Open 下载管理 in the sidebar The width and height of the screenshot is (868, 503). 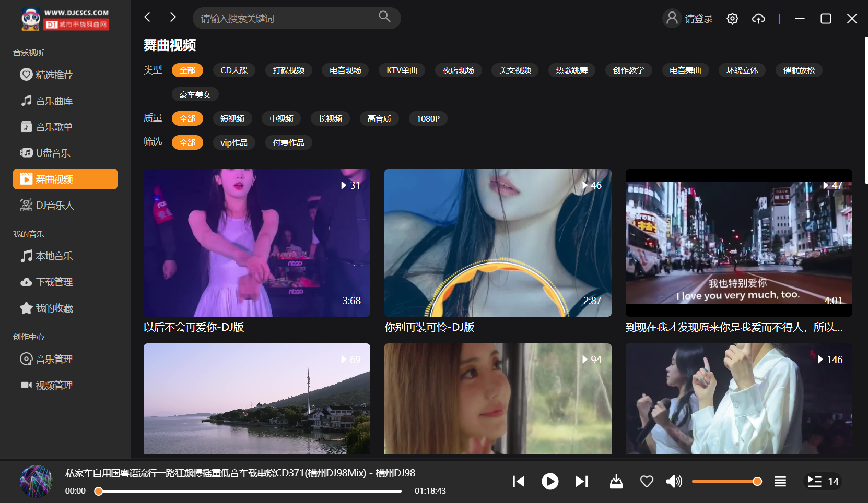pos(65,282)
